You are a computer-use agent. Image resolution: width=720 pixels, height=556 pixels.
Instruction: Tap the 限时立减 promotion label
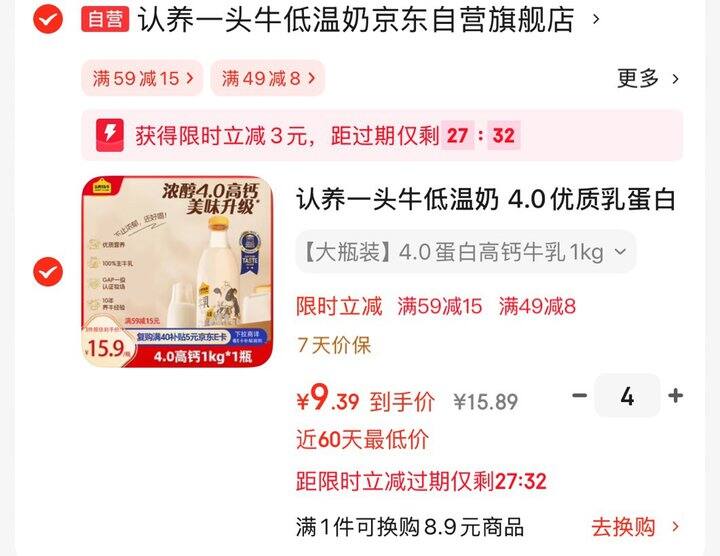[x=339, y=306]
